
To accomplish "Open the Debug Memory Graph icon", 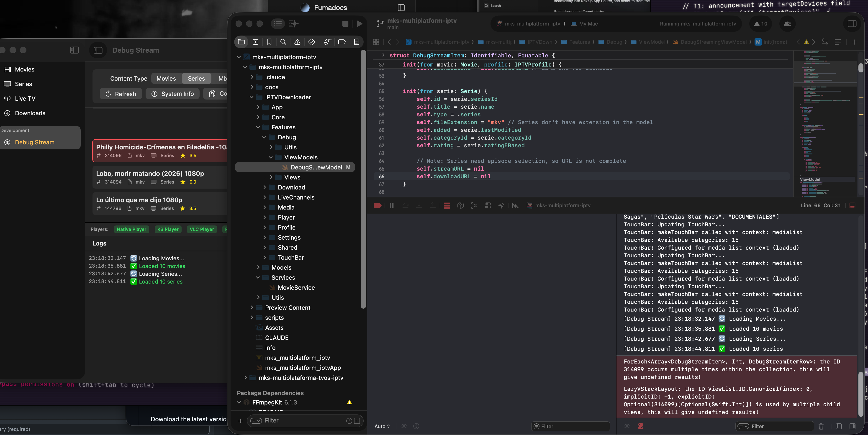I will click(x=474, y=205).
